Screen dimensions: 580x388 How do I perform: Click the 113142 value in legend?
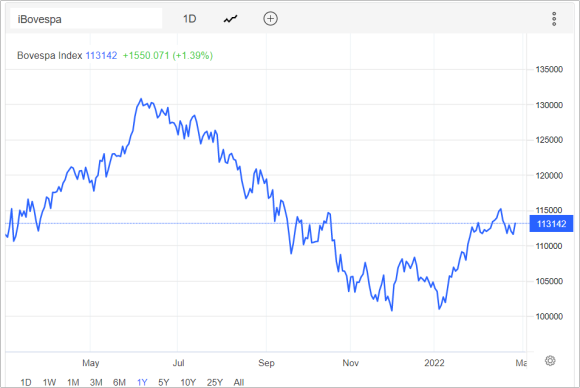101,55
